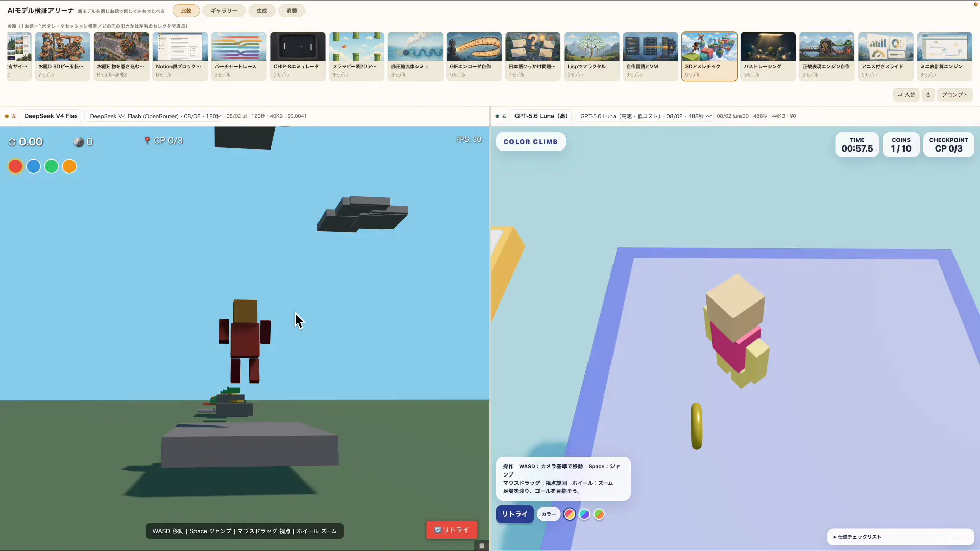Pick the red character color in left game
980x551 pixels.
pos(15,166)
